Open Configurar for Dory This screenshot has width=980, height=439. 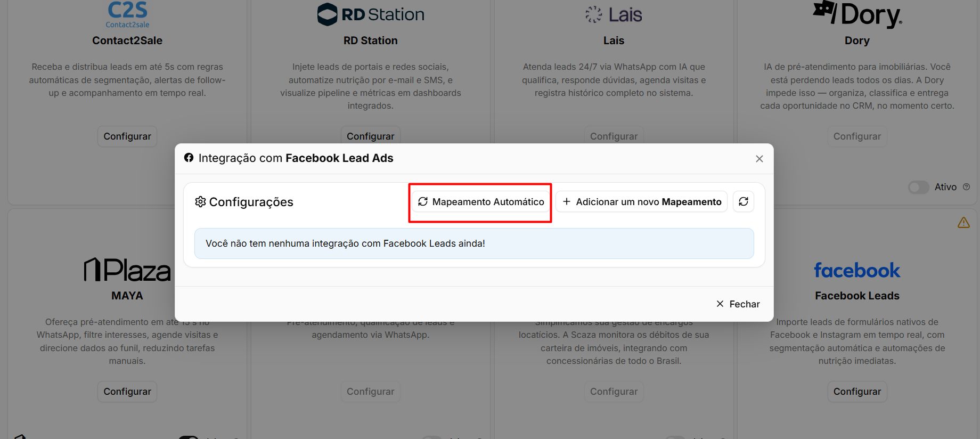(x=857, y=136)
